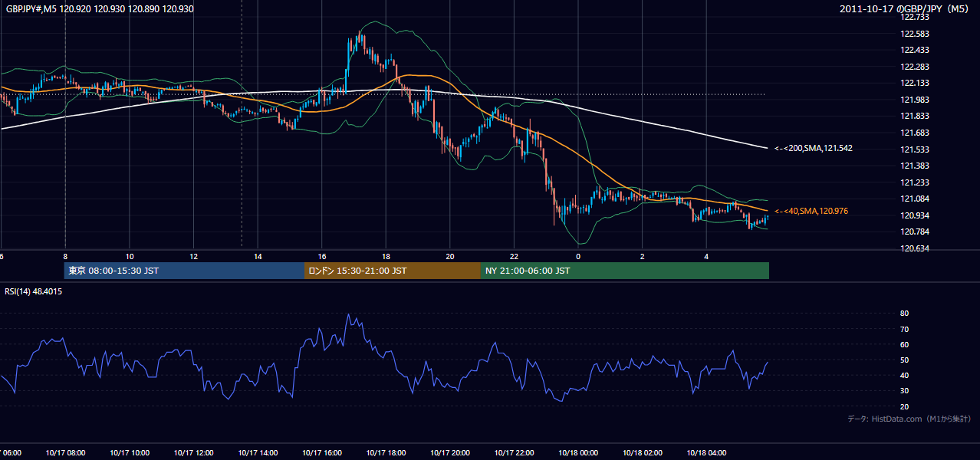The height and width of the screenshot is (460, 980).
Task: Click the 2011-10-17 GBP/JPY (M5) title
Action: click(x=906, y=8)
